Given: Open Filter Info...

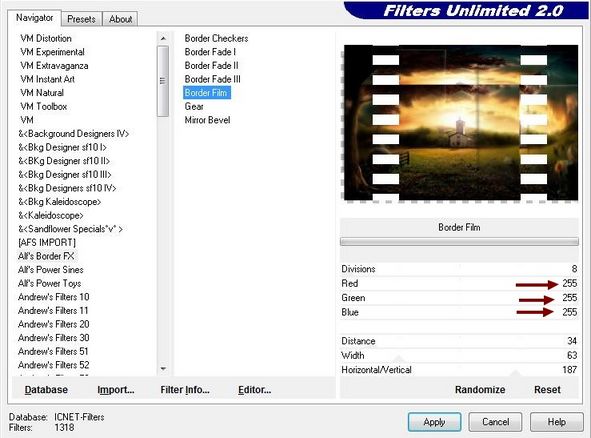Looking at the screenshot, I should click(x=185, y=390).
